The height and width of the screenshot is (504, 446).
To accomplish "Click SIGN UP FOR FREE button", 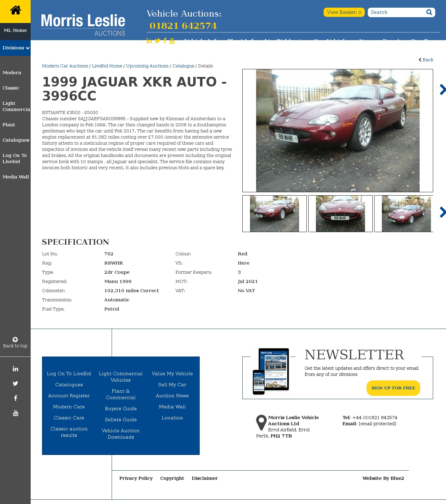I will [x=393, y=388].
